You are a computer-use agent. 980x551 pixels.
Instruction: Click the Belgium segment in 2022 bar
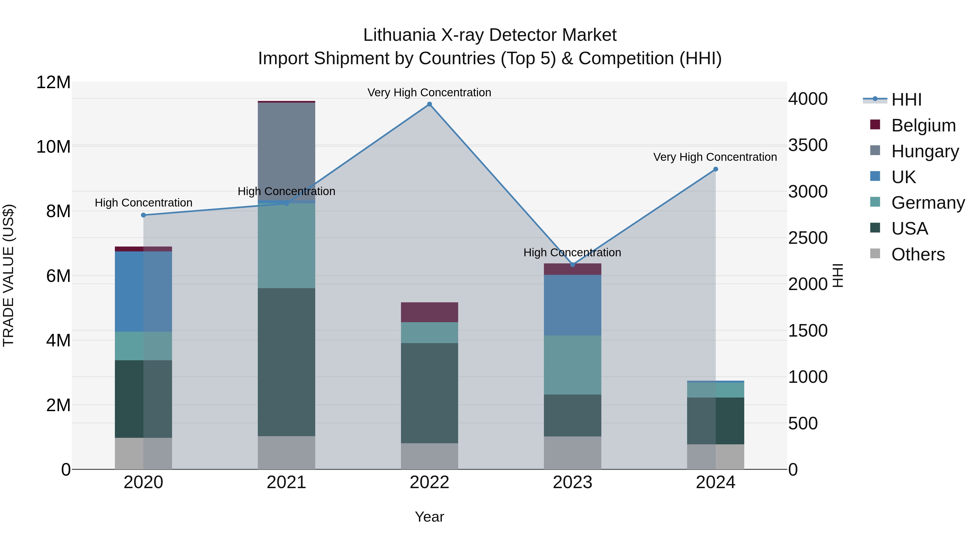coord(430,312)
